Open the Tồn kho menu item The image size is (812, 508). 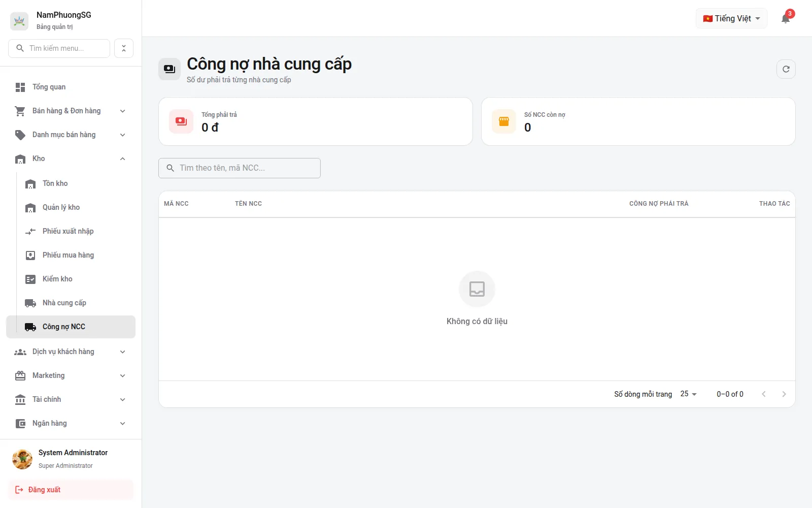click(71, 183)
